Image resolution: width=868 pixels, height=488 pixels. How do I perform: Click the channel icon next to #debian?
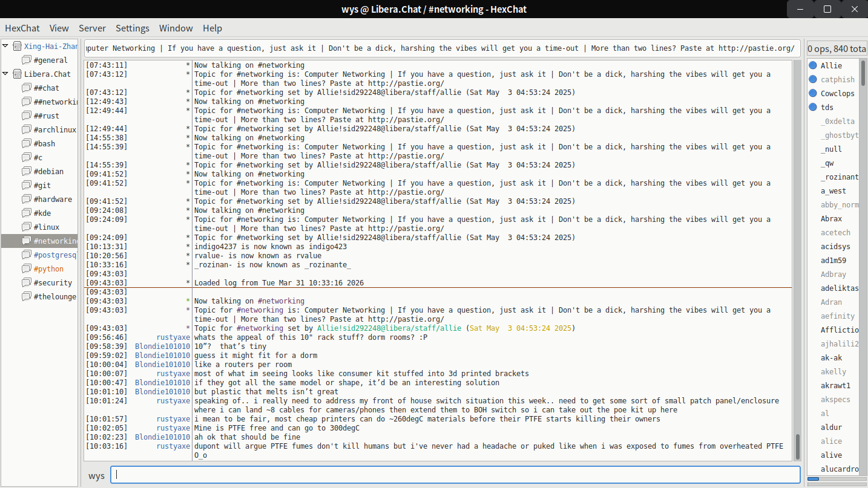coord(26,171)
